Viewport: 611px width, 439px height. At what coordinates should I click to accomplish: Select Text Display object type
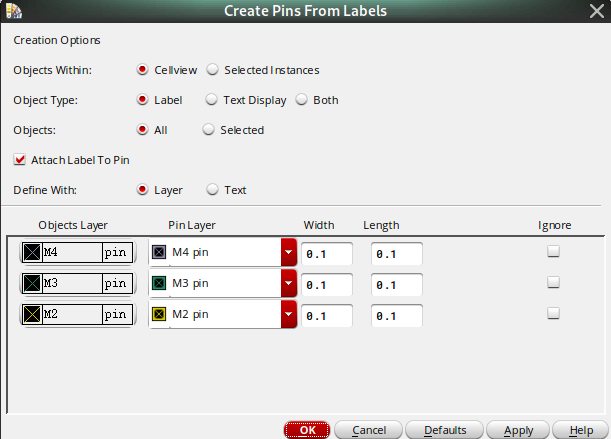pos(212,100)
